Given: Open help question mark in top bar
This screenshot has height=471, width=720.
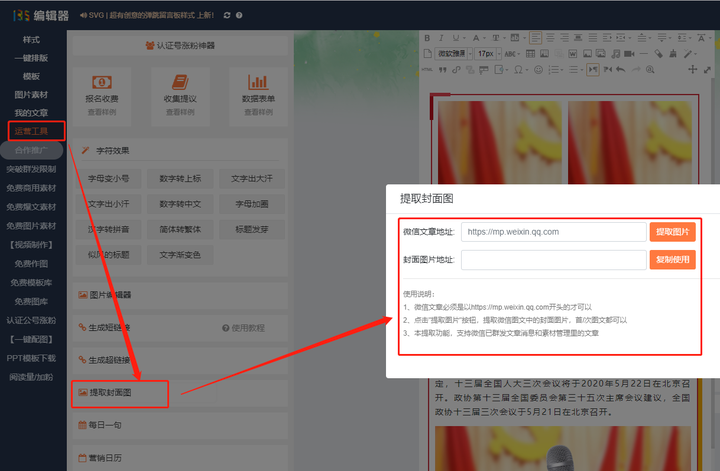Looking at the screenshot, I should coord(239,15).
